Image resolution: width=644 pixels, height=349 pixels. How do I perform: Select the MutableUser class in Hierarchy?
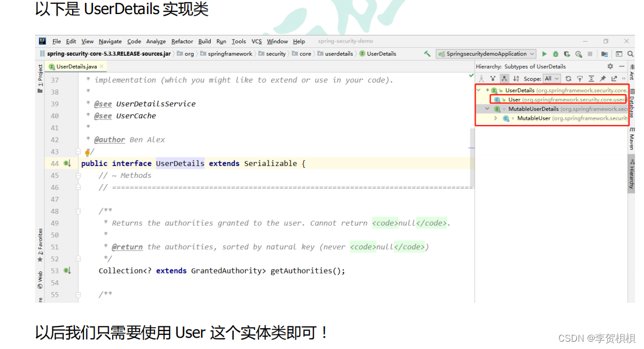(x=552, y=119)
